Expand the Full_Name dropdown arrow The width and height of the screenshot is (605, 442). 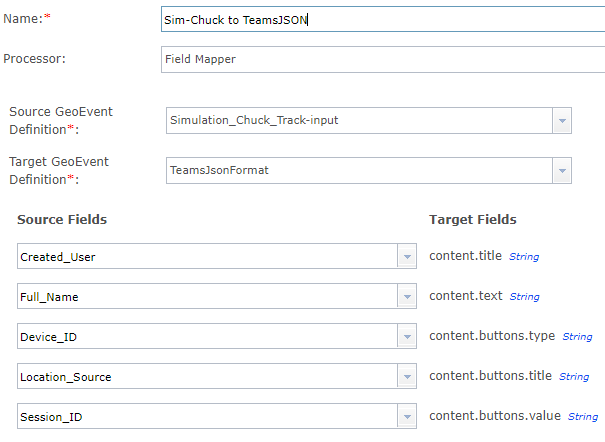tap(407, 297)
